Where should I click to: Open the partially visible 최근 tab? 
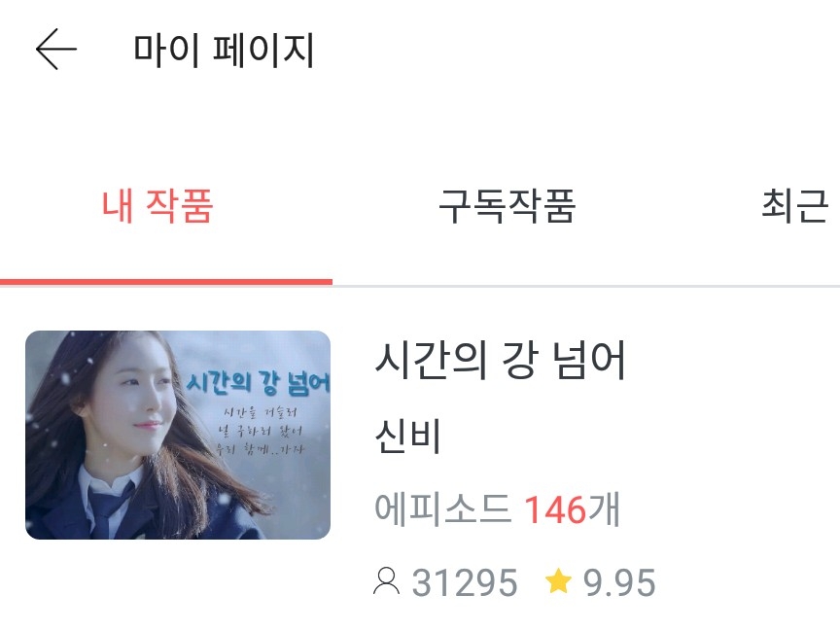pos(795,206)
